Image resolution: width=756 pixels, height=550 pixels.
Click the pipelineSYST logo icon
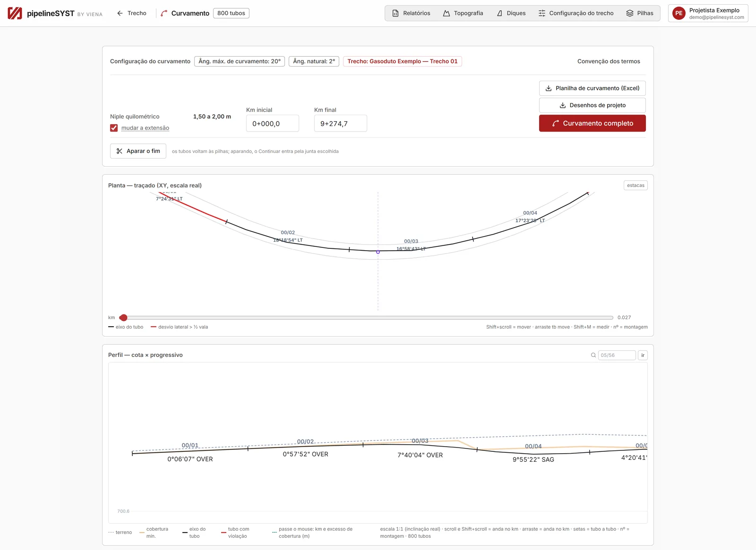15,13
